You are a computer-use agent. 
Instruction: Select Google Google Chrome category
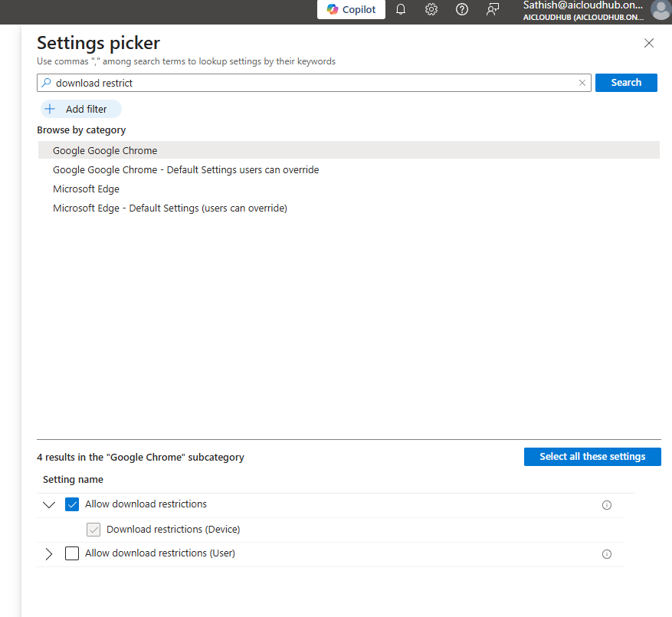105,150
